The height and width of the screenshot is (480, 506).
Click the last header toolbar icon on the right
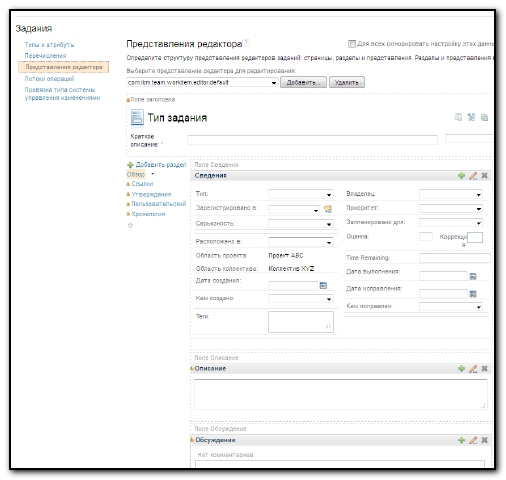tap(484, 117)
